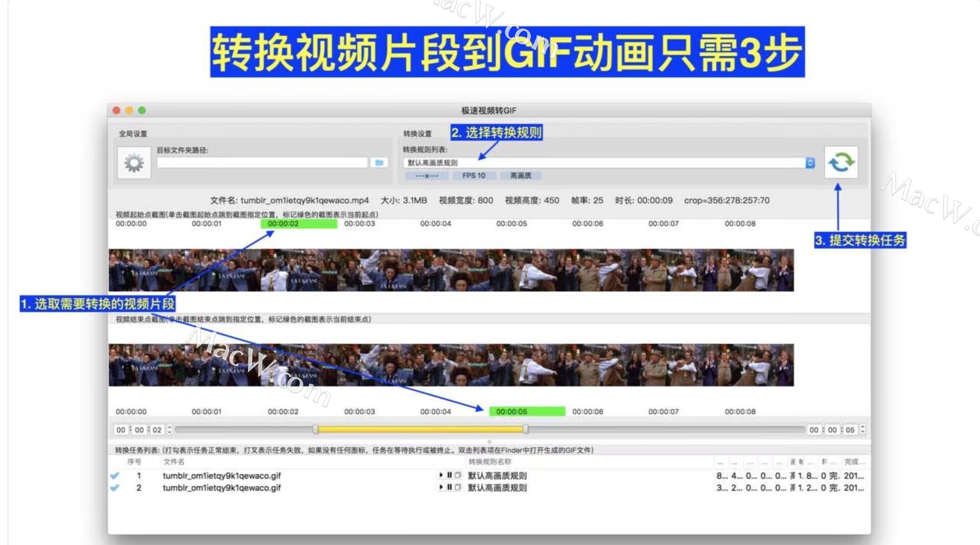Pause task 2 with the pause icon
The height and width of the screenshot is (545, 980).
[x=450, y=487]
